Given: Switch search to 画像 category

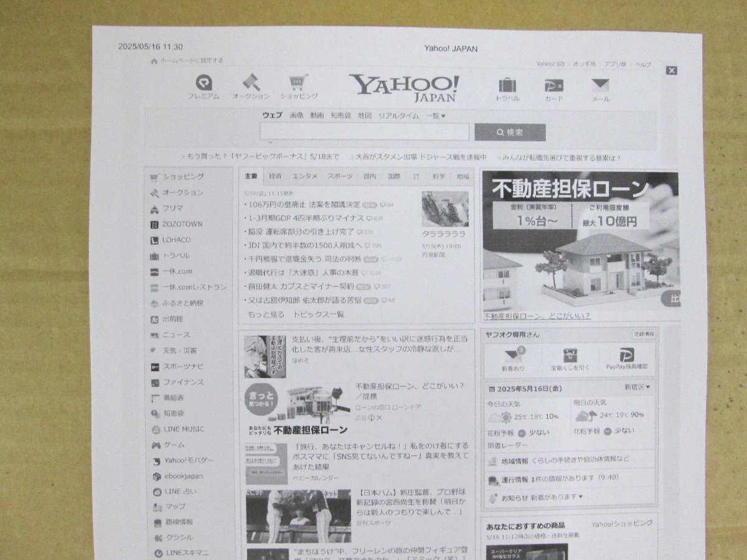Looking at the screenshot, I should pos(296,115).
